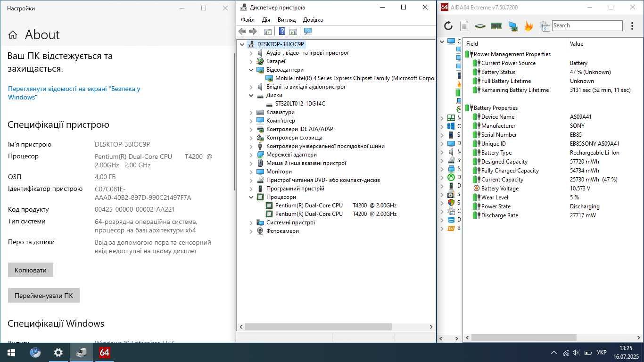644x362 pixels.
Task: Select the Designed Capacity row in AIDA64
Action: [553, 162]
